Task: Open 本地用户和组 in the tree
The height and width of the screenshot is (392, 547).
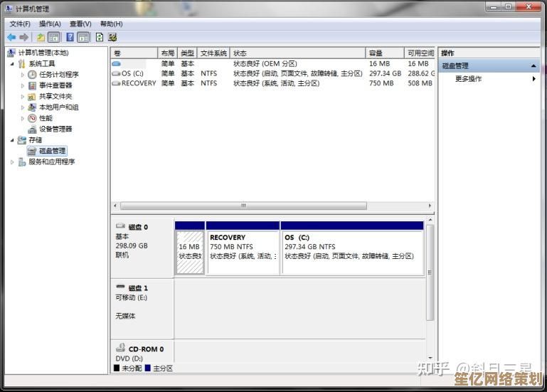Action: [x=58, y=107]
